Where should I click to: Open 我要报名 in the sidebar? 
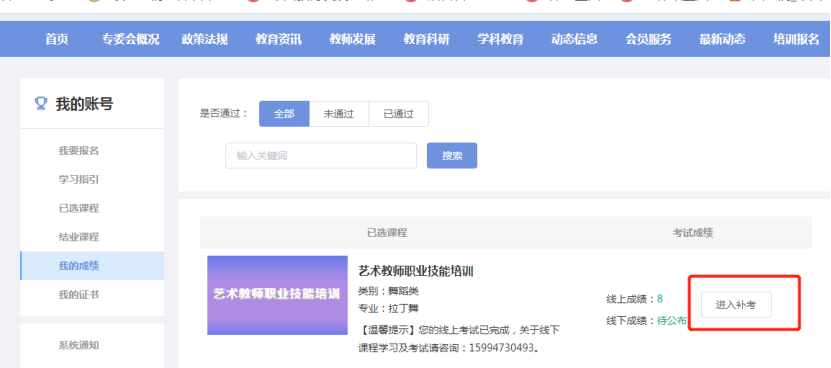pos(78,151)
